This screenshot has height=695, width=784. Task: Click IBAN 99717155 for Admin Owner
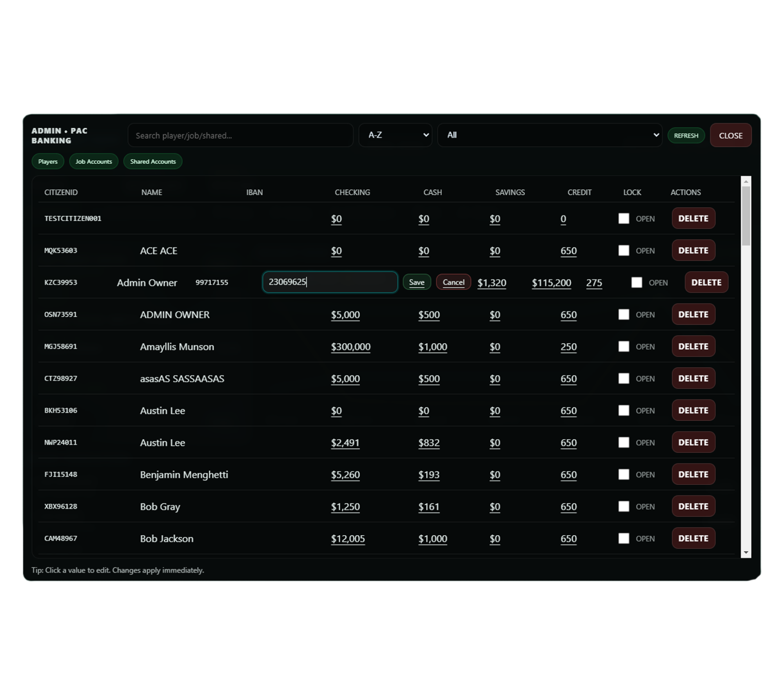click(x=212, y=282)
